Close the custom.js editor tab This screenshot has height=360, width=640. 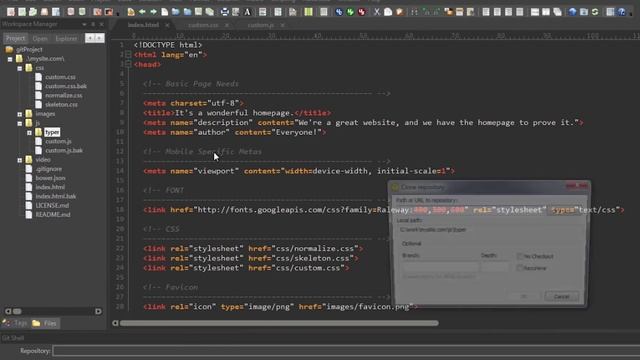(282, 25)
